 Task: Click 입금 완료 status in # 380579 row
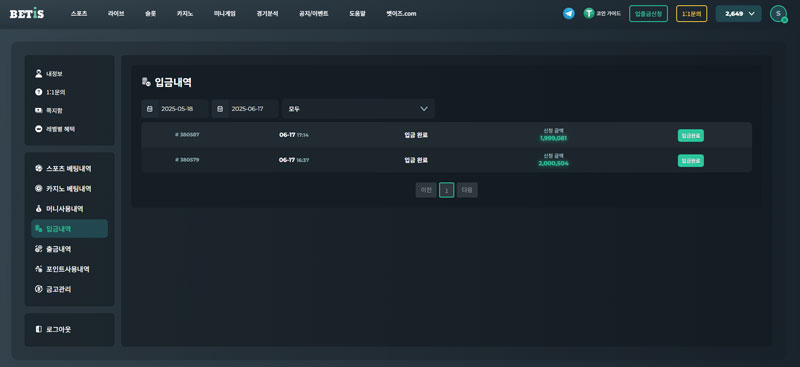coord(416,160)
